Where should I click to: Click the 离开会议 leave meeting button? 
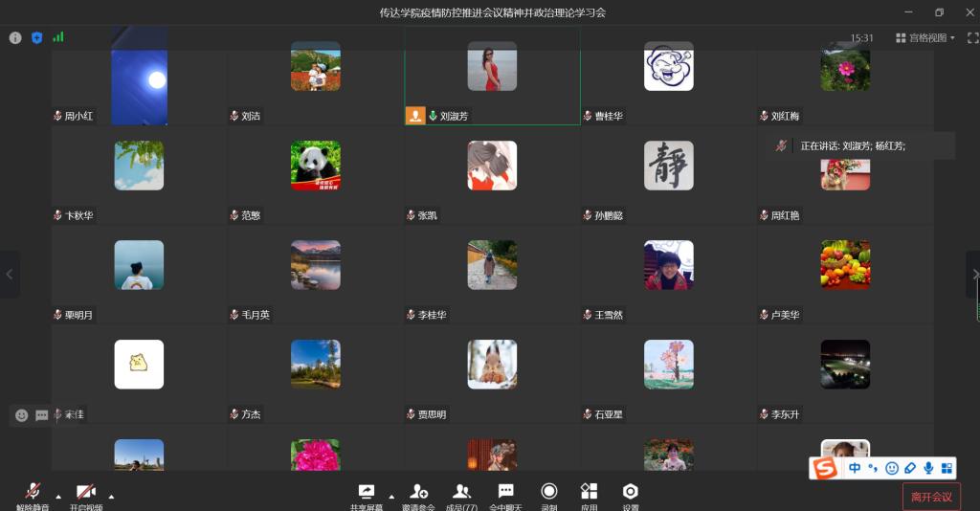coord(931,497)
